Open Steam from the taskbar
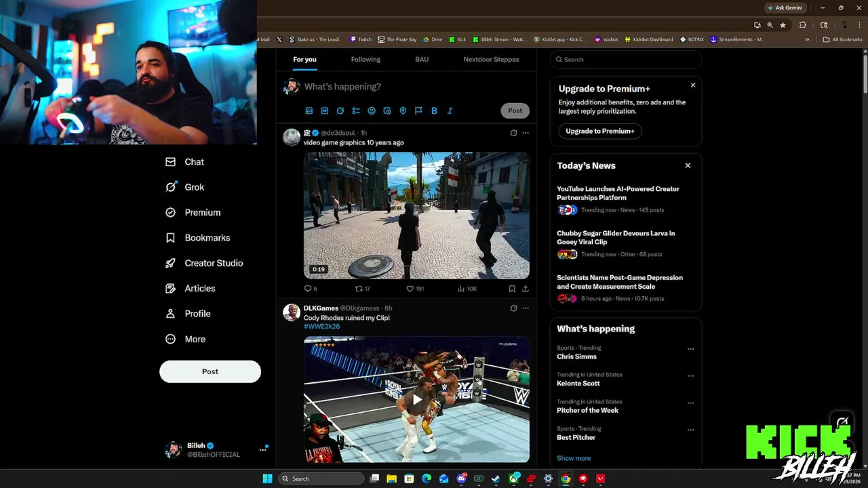This screenshot has height=488, width=868. 496,479
